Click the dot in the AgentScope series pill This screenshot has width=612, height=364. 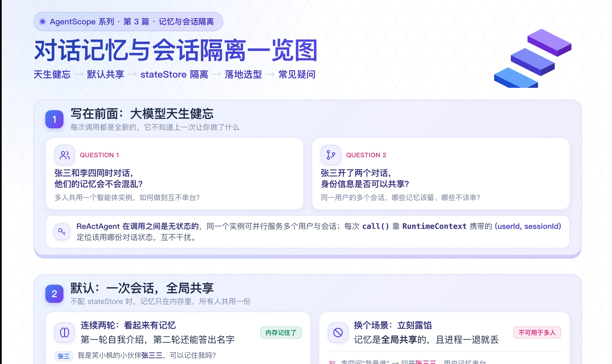click(x=42, y=22)
